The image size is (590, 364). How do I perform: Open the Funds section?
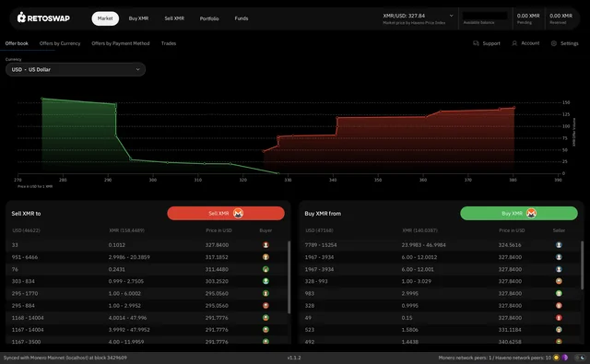(242, 18)
